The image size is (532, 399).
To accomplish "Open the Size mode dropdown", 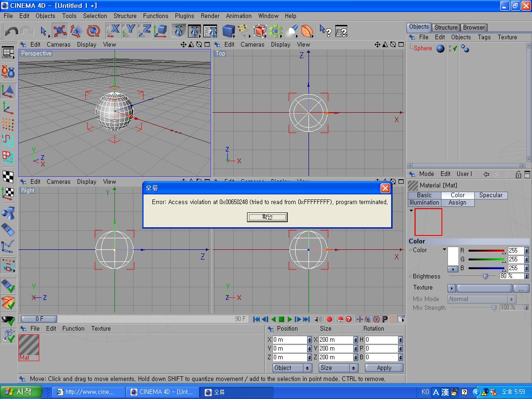I will click(x=338, y=368).
